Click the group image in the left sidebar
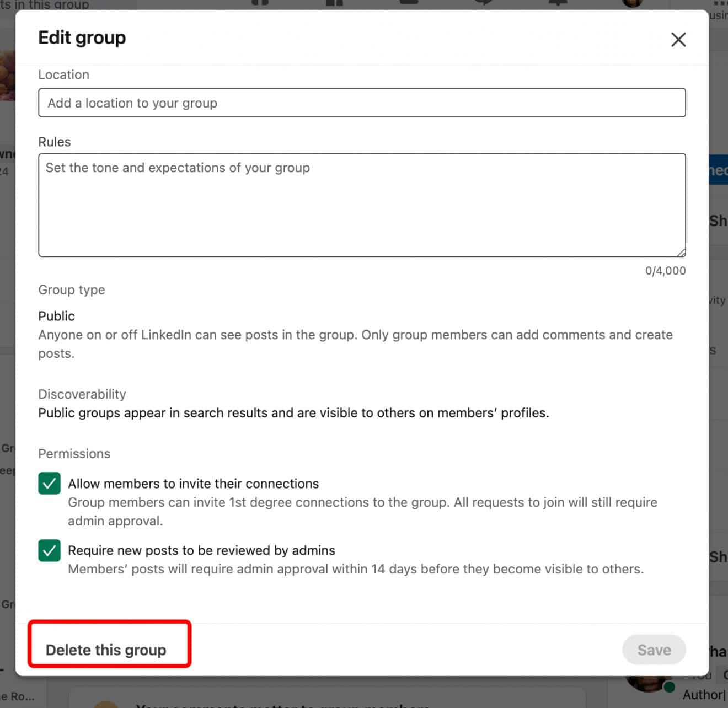This screenshot has width=728, height=708. point(7,74)
